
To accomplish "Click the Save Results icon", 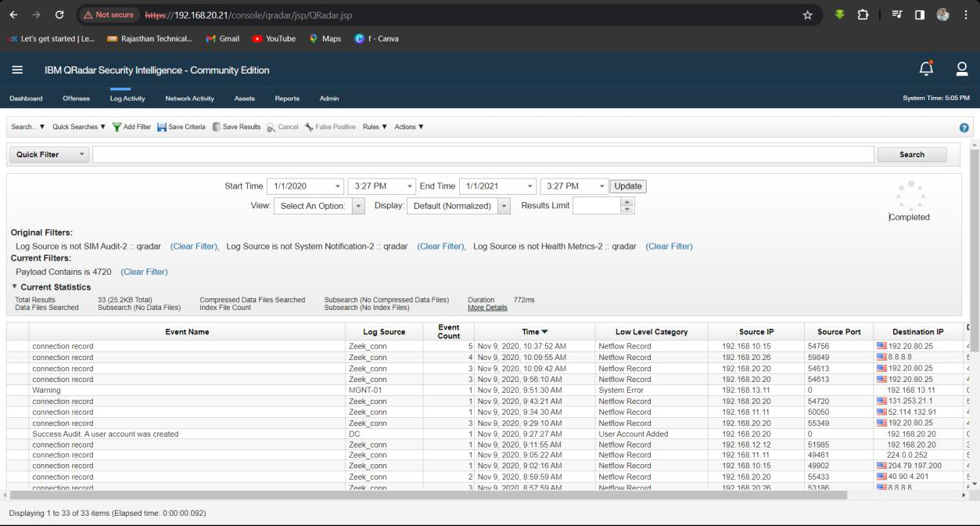I will point(217,127).
